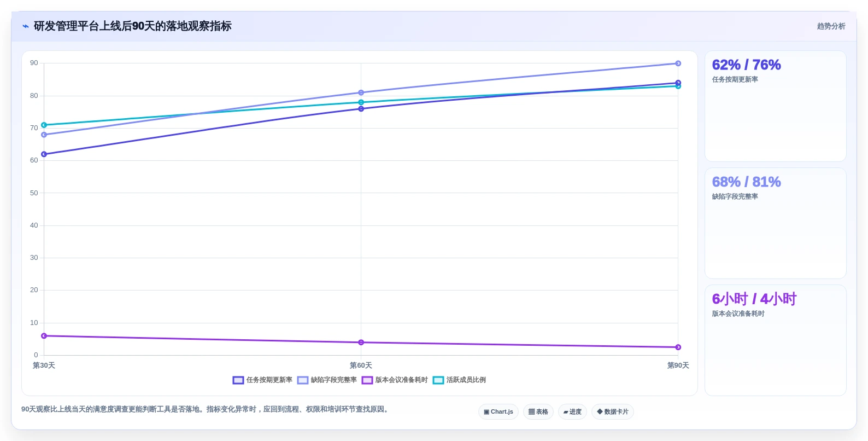Click the 第60天 point on the teal 活跃成员比例 line
Screen dimensions: 868x441
tap(361, 102)
